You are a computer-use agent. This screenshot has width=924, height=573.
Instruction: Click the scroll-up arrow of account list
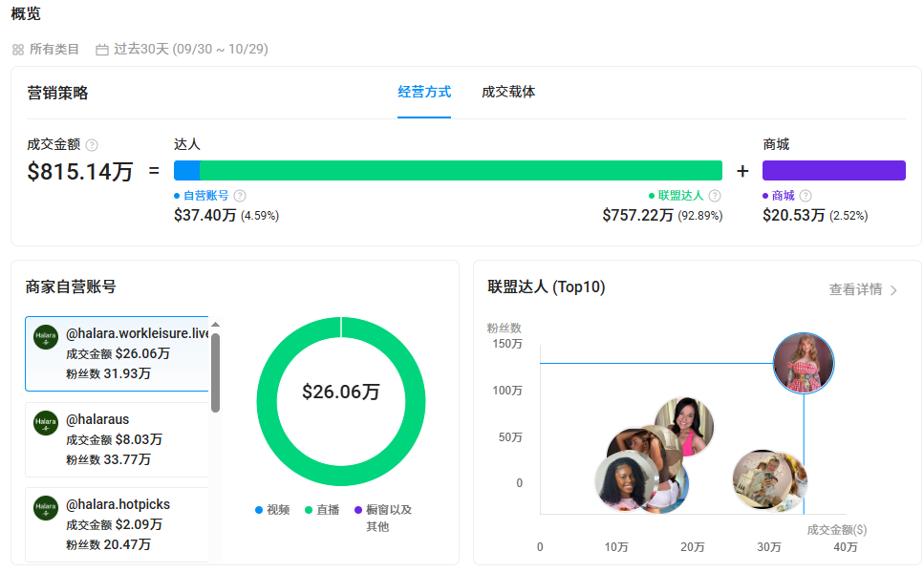click(215, 325)
